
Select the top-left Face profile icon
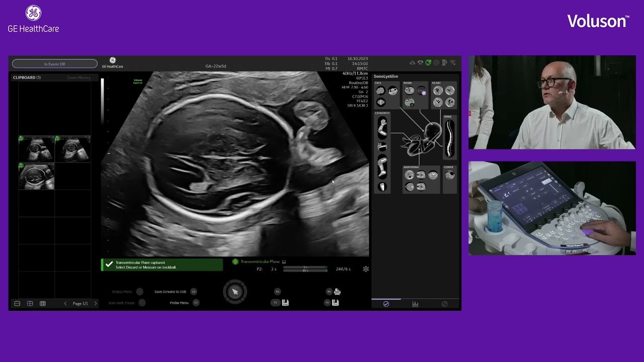(x=380, y=91)
